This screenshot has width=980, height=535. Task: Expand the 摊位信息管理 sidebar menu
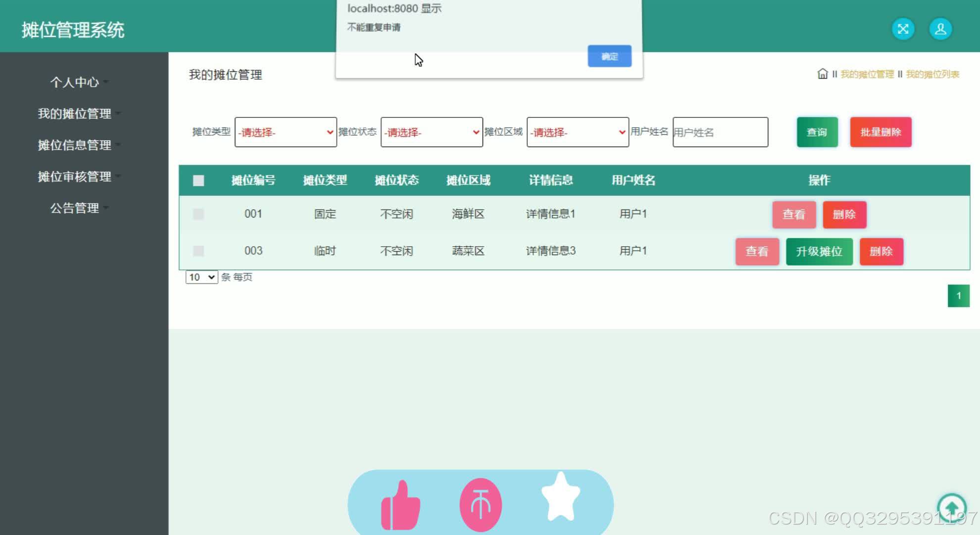pyautogui.click(x=79, y=145)
